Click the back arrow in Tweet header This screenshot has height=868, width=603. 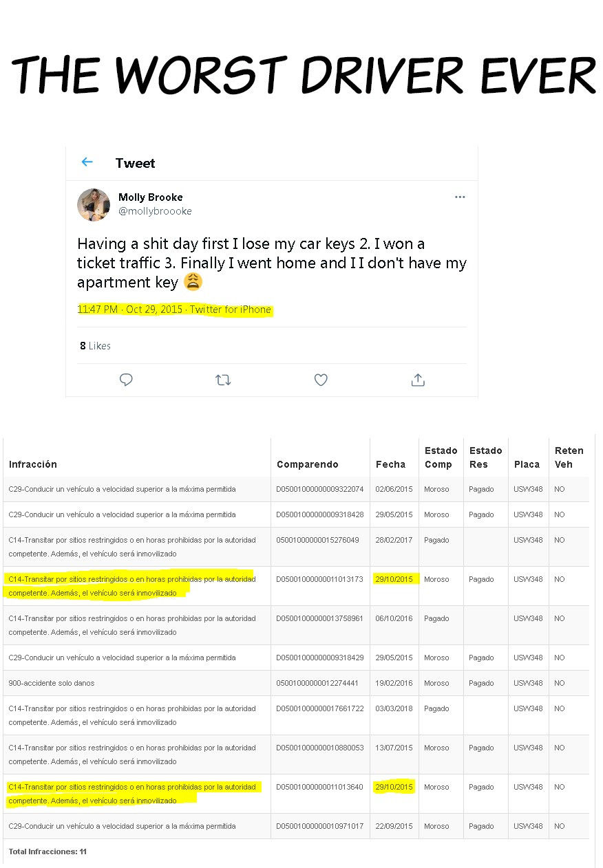click(x=87, y=162)
